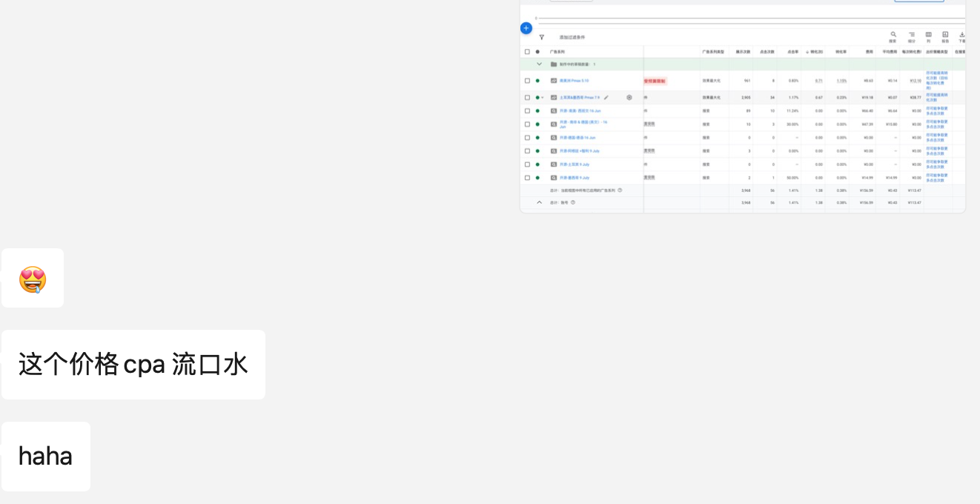Click the funnel filter icon
The width and height of the screenshot is (980, 504).
coord(542,37)
